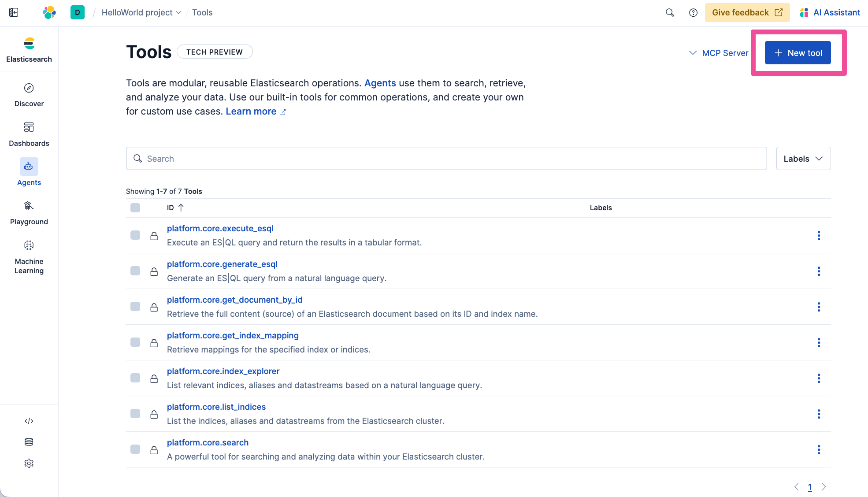Screen dimensions: 868x497
Task: Open Dev Tools via the code icon
Action: (x=29, y=421)
